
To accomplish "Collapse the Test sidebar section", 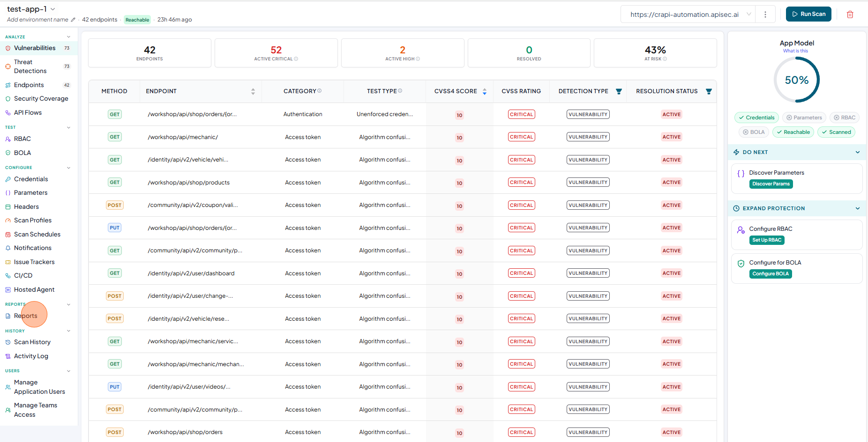I will (68, 127).
